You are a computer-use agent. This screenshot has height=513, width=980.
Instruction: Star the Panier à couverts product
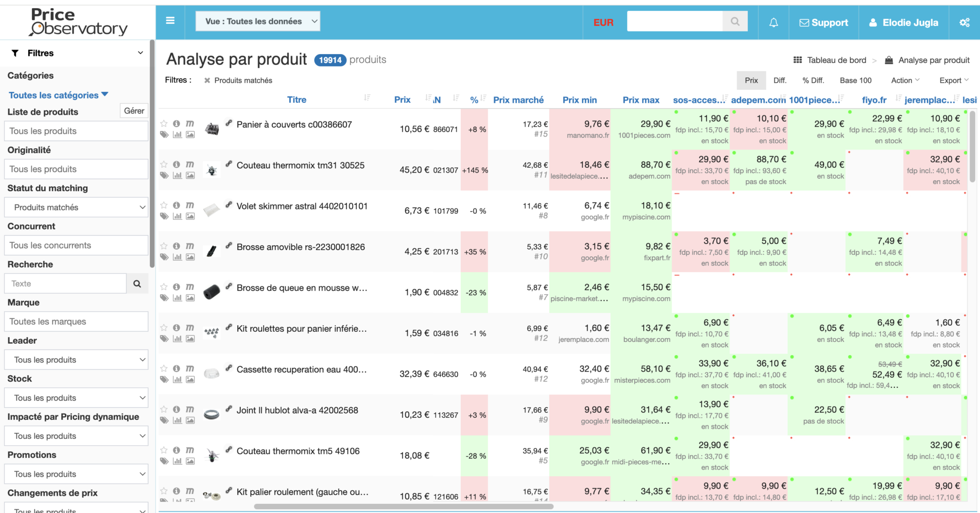tap(164, 123)
